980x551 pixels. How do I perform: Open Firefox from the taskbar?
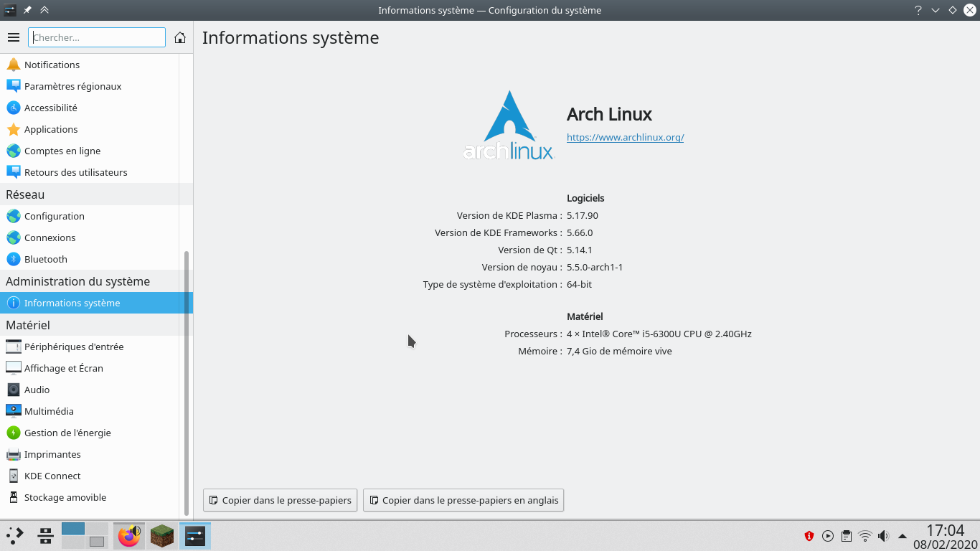point(129,535)
